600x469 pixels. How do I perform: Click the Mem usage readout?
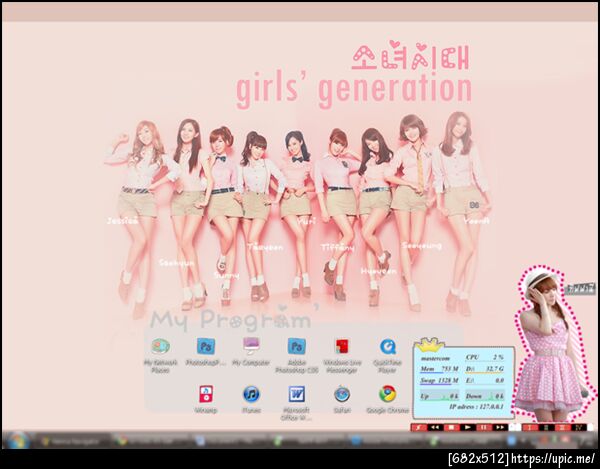pyautogui.click(x=439, y=369)
